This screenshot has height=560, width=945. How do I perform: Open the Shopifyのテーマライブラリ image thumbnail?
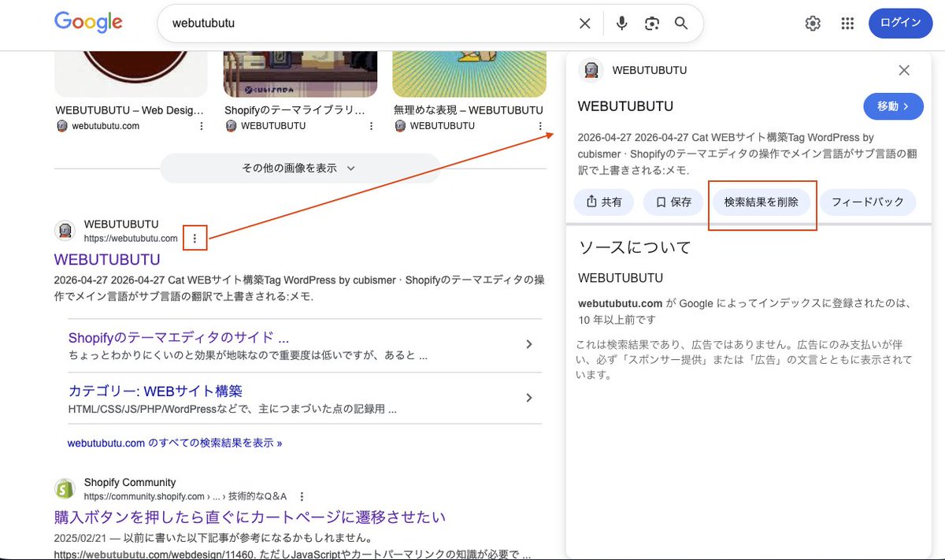tap(300, 73)
